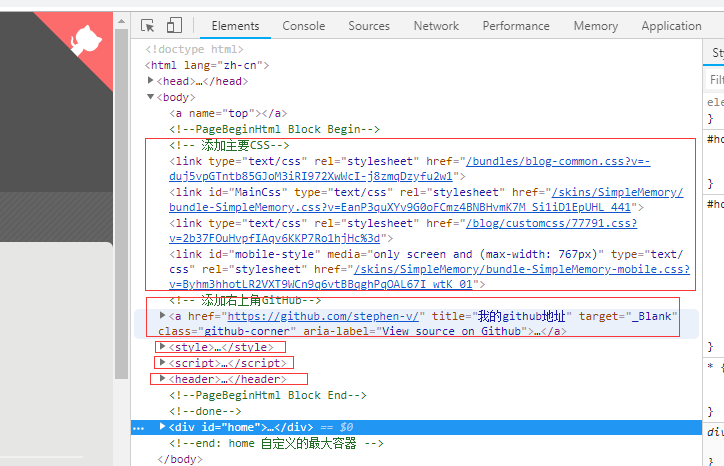Select the "end: home" comment line
The height and width of the screenshot is (466, 724).
276,443
